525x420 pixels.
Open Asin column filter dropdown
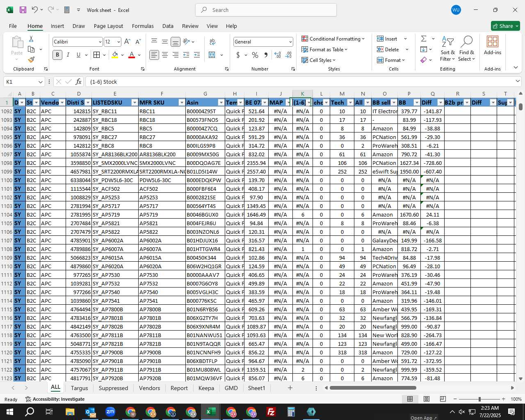(x=221, y=103)
